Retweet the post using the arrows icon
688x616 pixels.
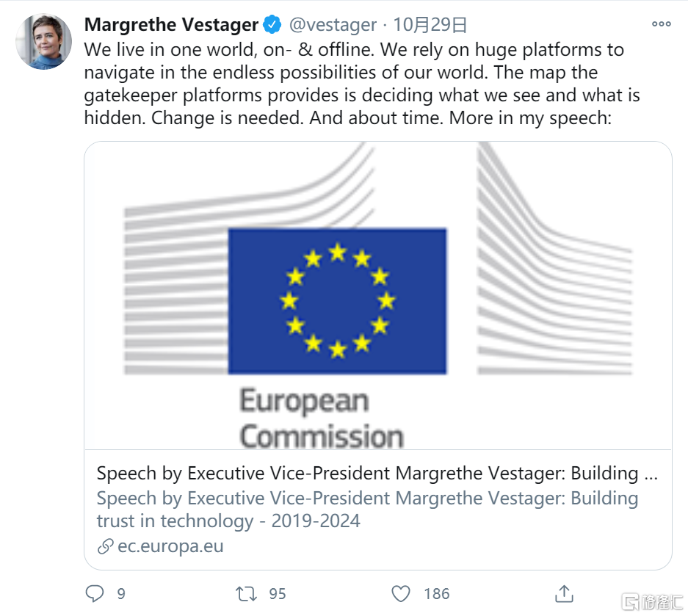245,593
